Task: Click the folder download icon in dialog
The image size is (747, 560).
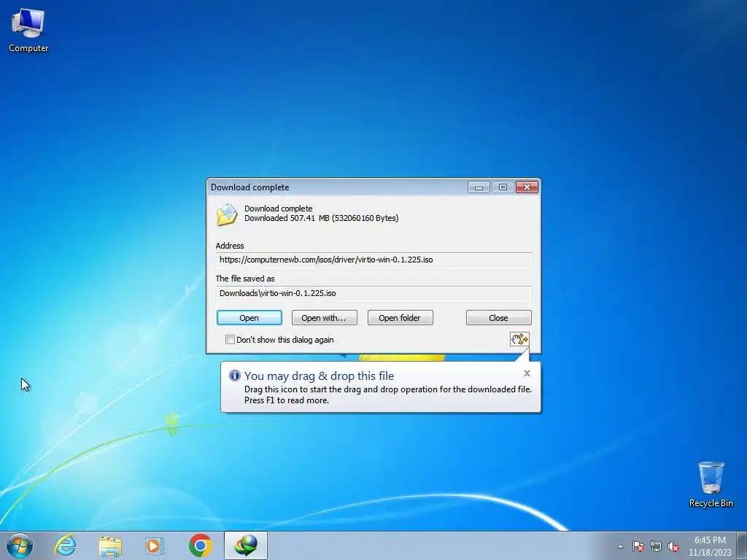Action: point(227,215)
